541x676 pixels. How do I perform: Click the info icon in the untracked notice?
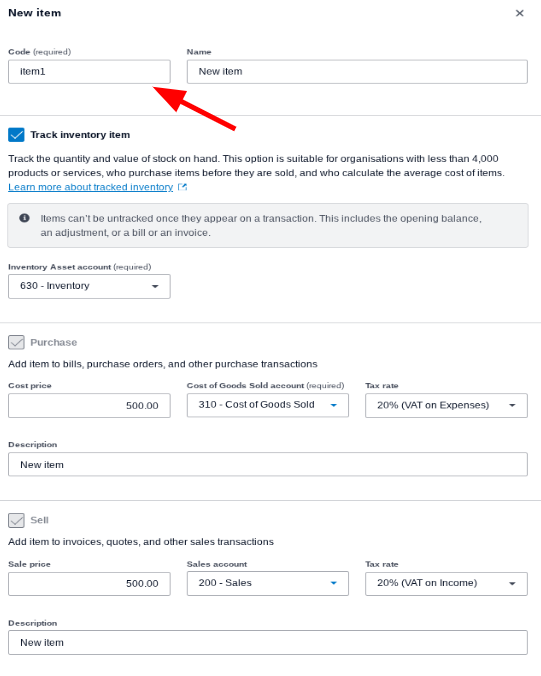tap(25, 218)
